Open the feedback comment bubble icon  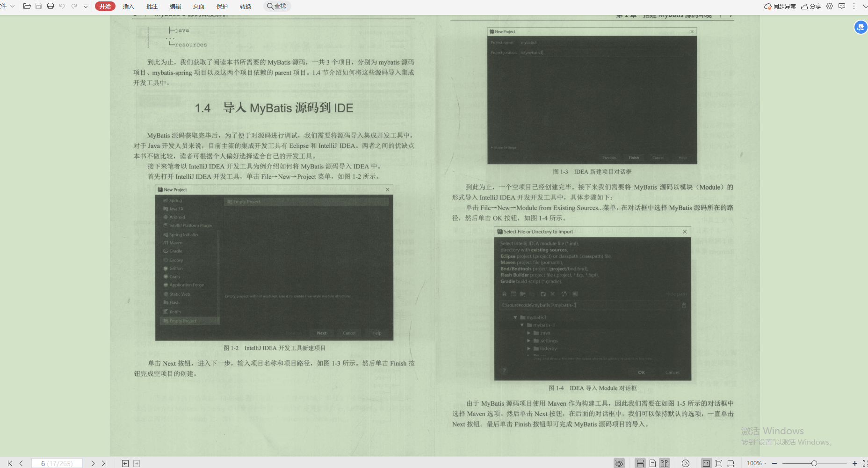[842, 6]
